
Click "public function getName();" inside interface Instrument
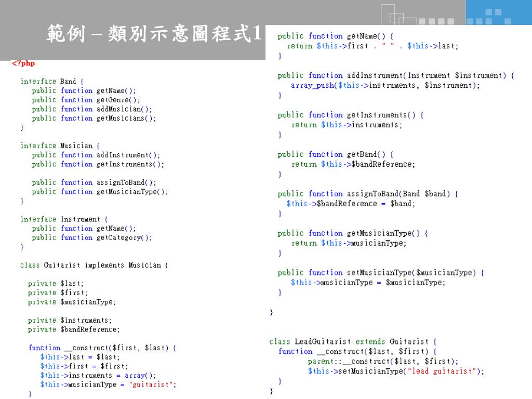[84, 229]
